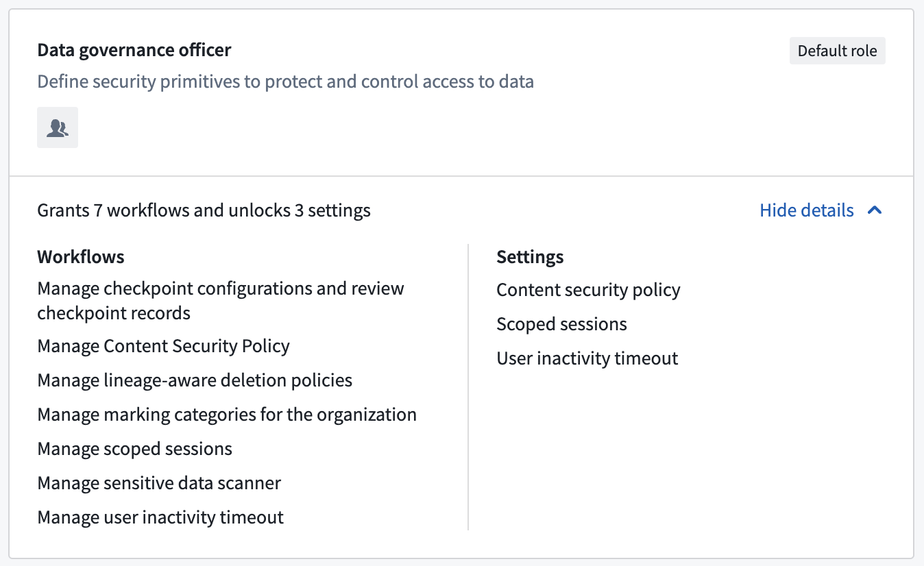Click the Default role badge

(838, 51)
